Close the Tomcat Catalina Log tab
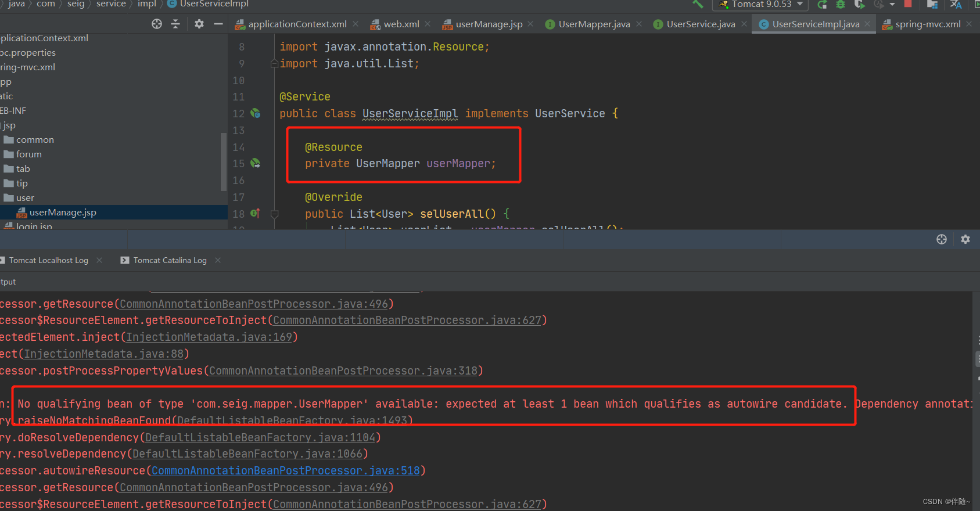The height and width of the screenshot is (511, 980). click(x=218, y=260)
